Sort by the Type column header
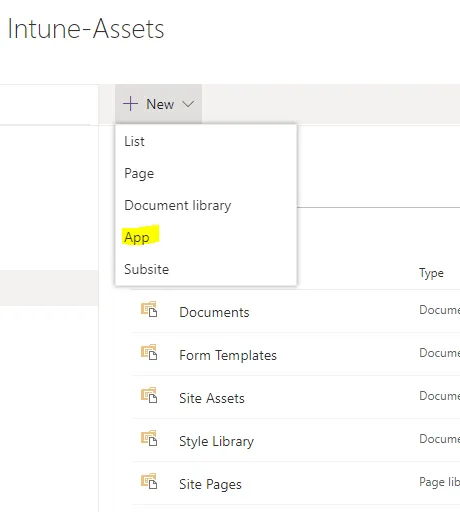 coord(431,273)
